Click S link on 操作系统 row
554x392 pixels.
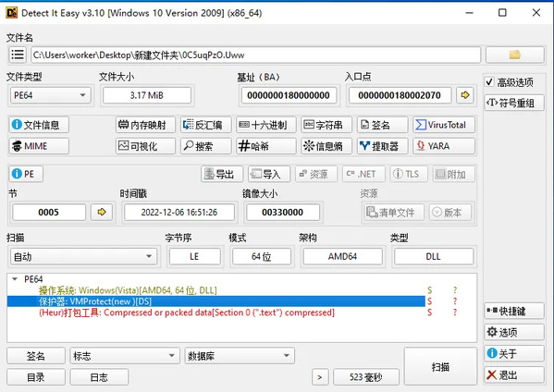pyautogui.click(x=430, y=290)
